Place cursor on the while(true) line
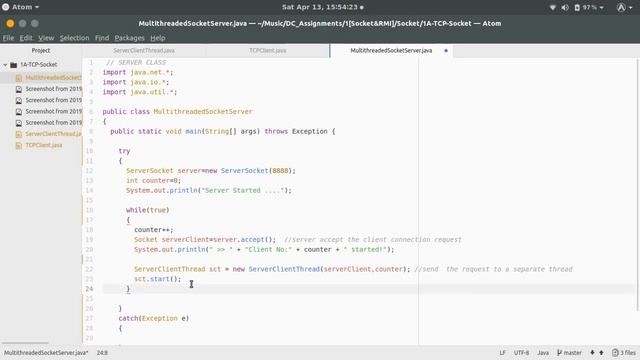The width and height of the screenshot is (640, 360). tap(147, 210)
